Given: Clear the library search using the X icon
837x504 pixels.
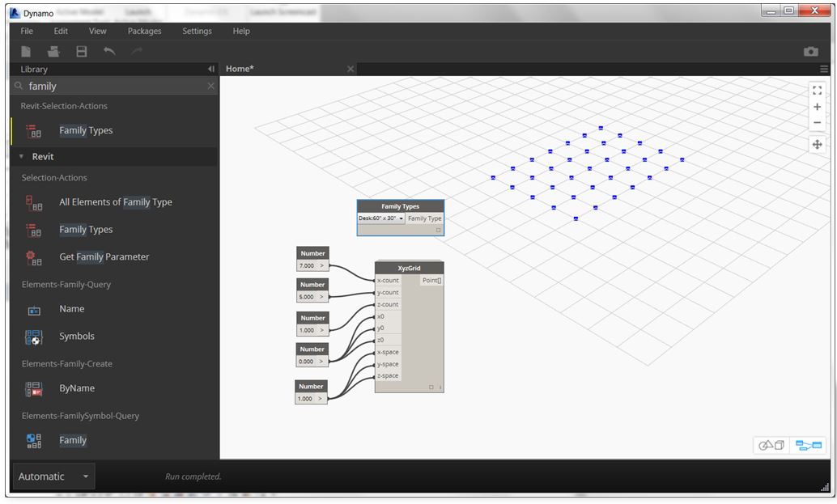Looking at the screenshot, I should coord(210,86).
